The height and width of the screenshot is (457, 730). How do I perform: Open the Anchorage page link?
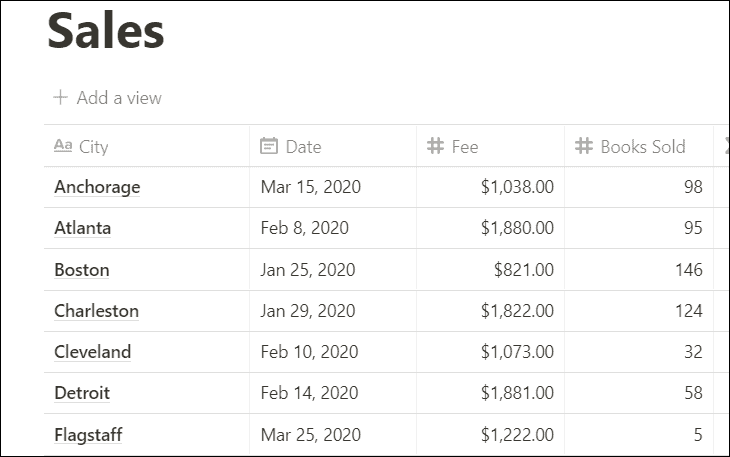(97, 187)
